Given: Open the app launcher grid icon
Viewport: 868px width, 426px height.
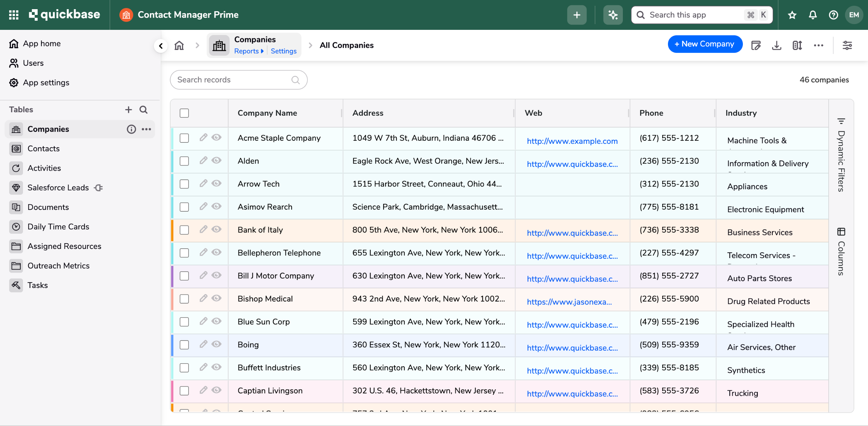Looking at the screenshot, I should point(14,15).
